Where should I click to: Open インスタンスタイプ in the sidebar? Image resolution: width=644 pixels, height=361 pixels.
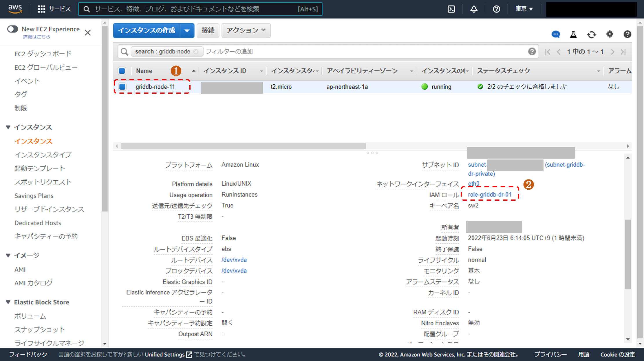43,155
